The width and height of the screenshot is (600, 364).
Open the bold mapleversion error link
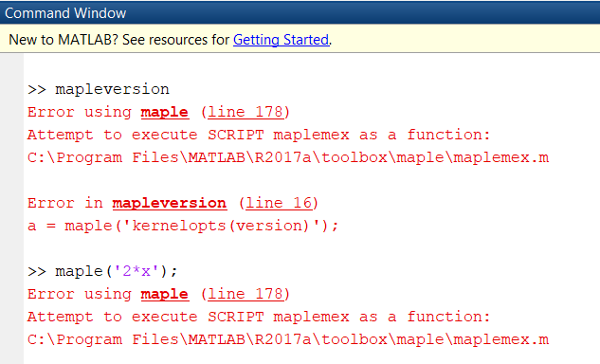click(169, 203)
